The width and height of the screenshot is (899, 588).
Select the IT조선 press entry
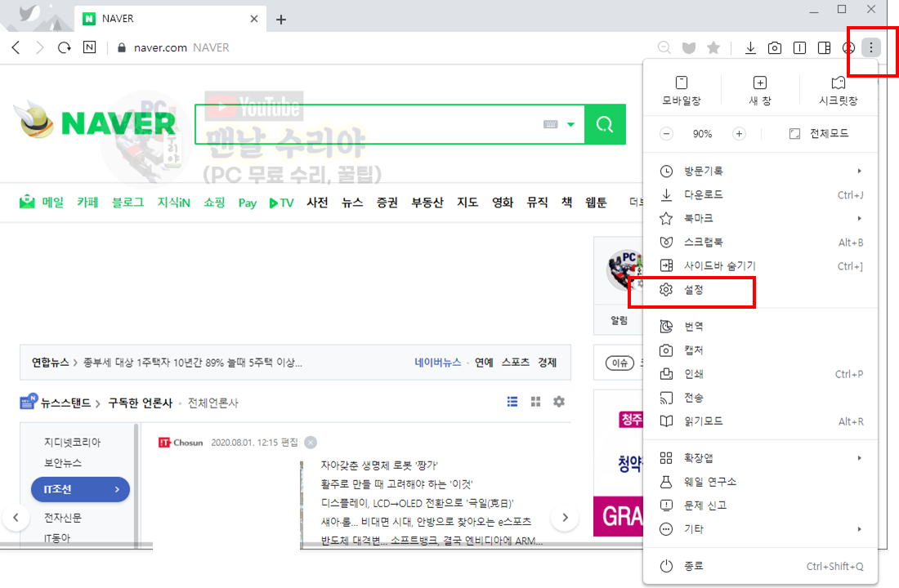pos(80,489)
